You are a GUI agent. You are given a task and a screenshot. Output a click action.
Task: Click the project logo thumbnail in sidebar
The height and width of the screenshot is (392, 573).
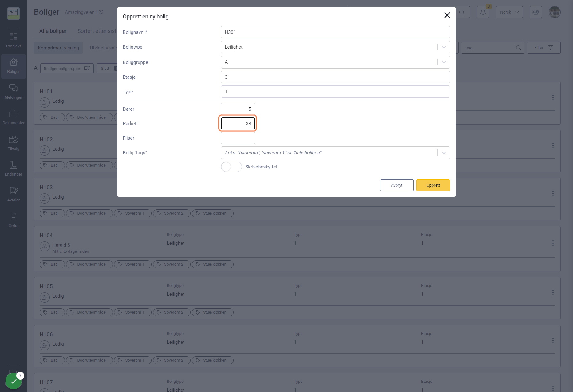click(14, 13)
